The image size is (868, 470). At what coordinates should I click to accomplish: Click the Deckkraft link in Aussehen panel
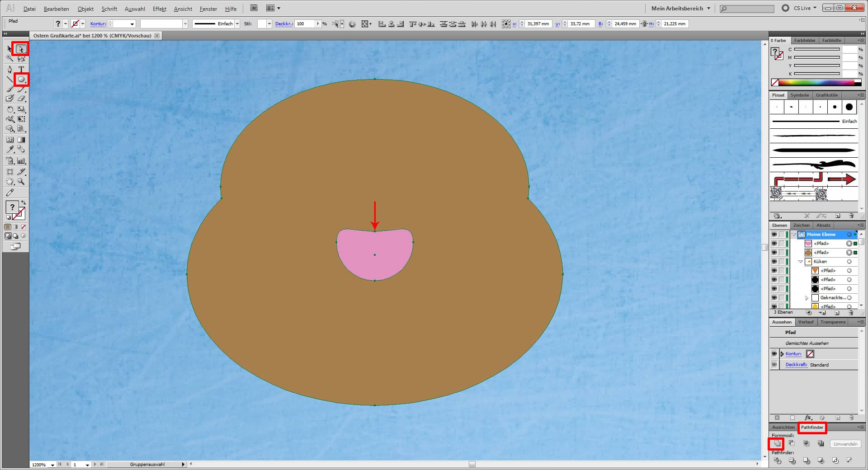pyautogui.click(x=796, y=365)
